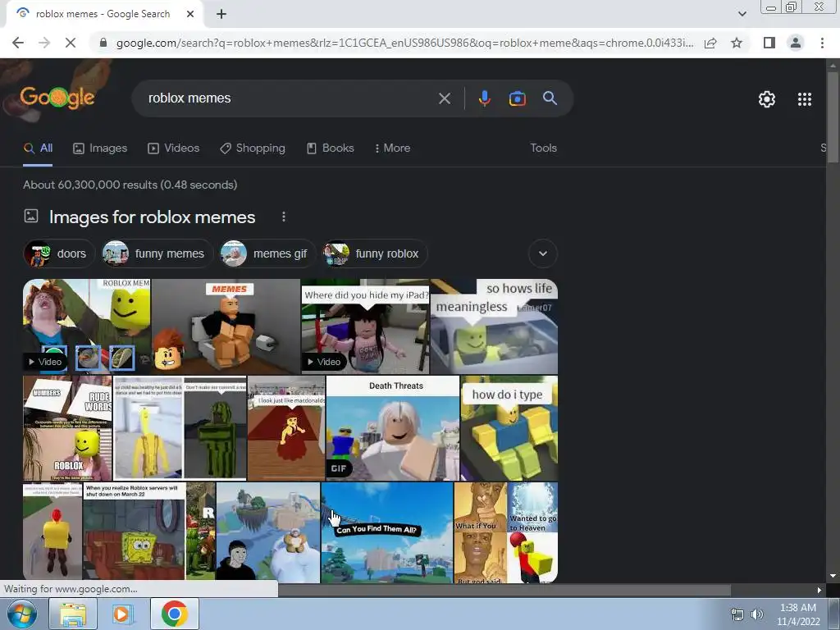Open the watermelon character image
This screenshot has height=630, width=840.
216,428
